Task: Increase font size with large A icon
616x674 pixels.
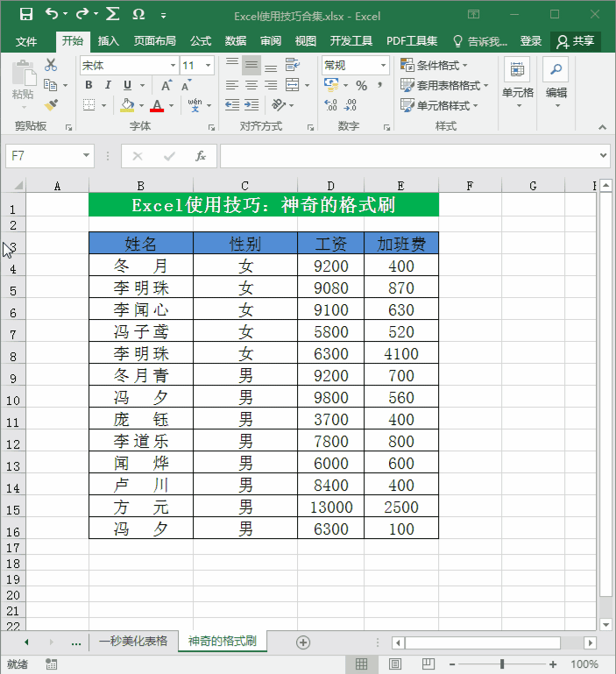Action: point(166,85)
